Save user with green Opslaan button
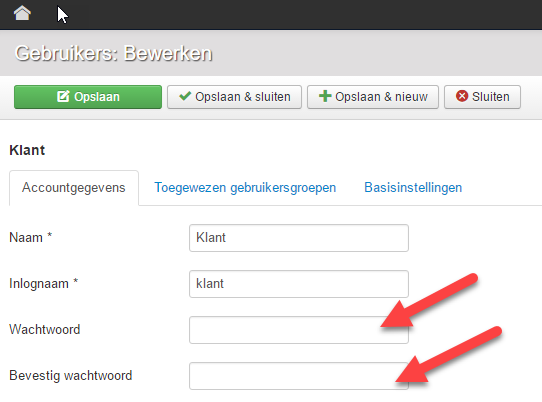Image resolution: width=542 pixels, height=402 pixels. pos(88,97)
